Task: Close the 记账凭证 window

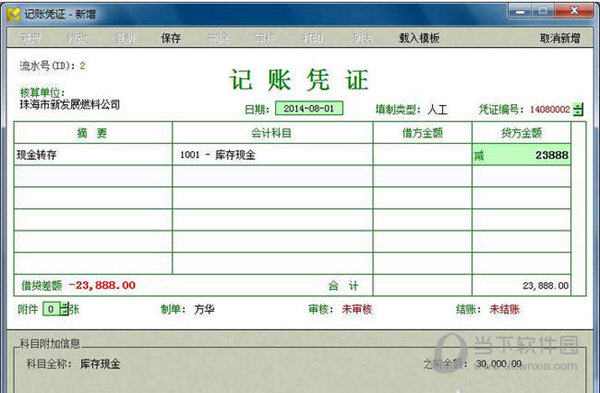Action: click(574, 11)
